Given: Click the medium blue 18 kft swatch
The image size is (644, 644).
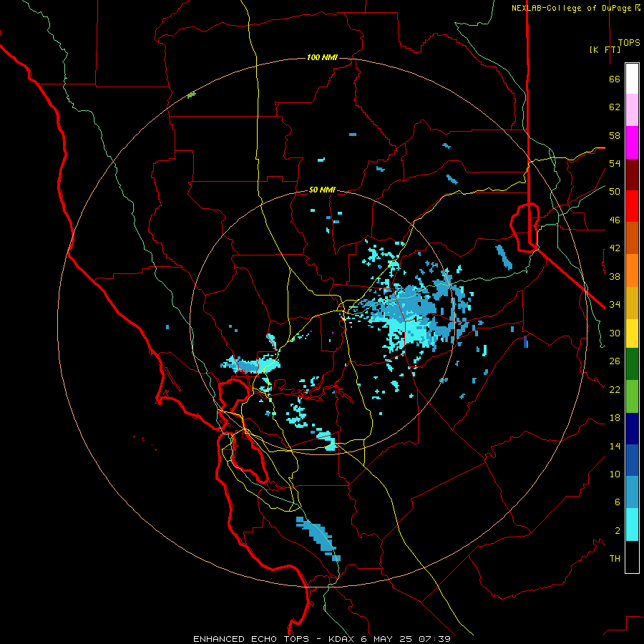Looking at the screenshot, I should point(632,460).
